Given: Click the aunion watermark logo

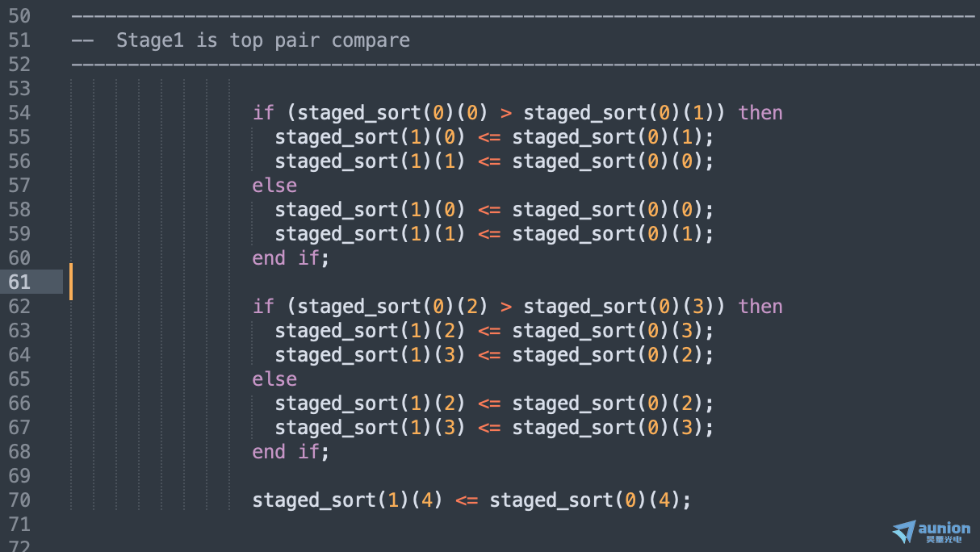Looking at the screenshot, I should click(931, 531).
